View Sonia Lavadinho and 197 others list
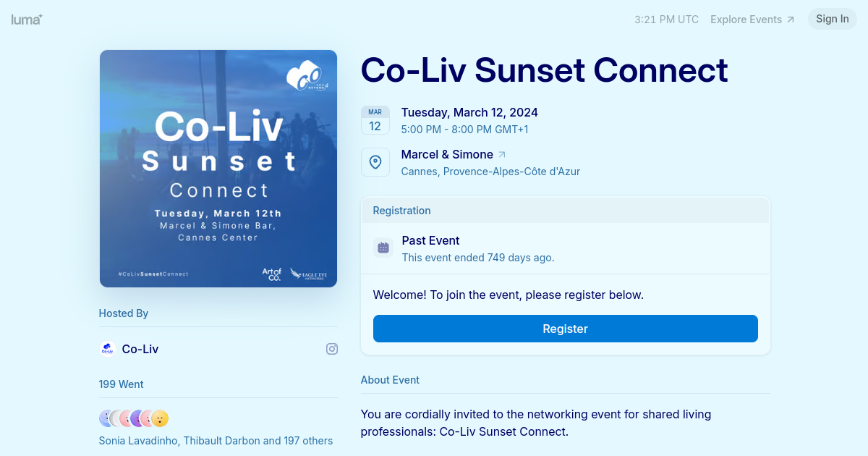Screen dimensions: 868x456 (216, 441)
